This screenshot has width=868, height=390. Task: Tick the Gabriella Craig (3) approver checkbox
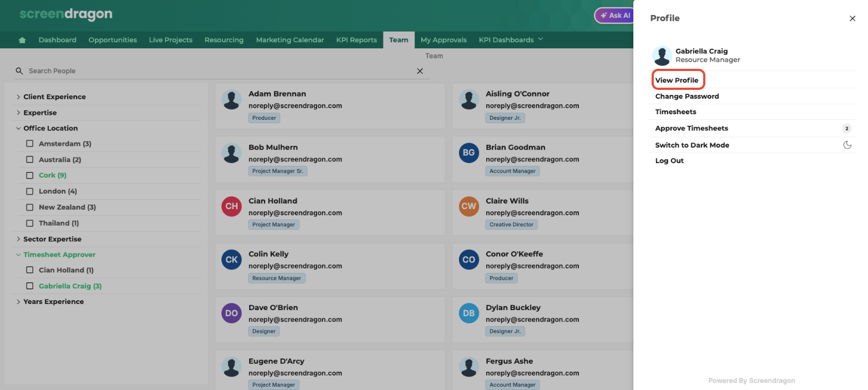pyautogui.click(x=30, y=286)
